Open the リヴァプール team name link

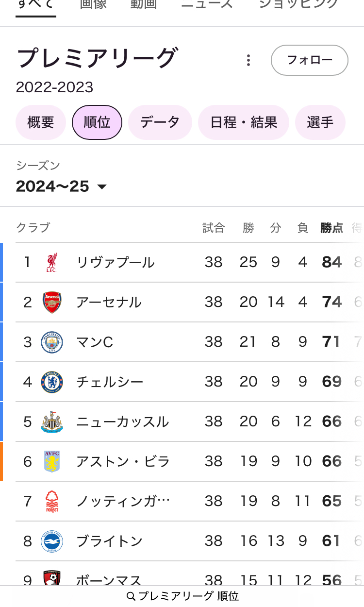point(116,263)
